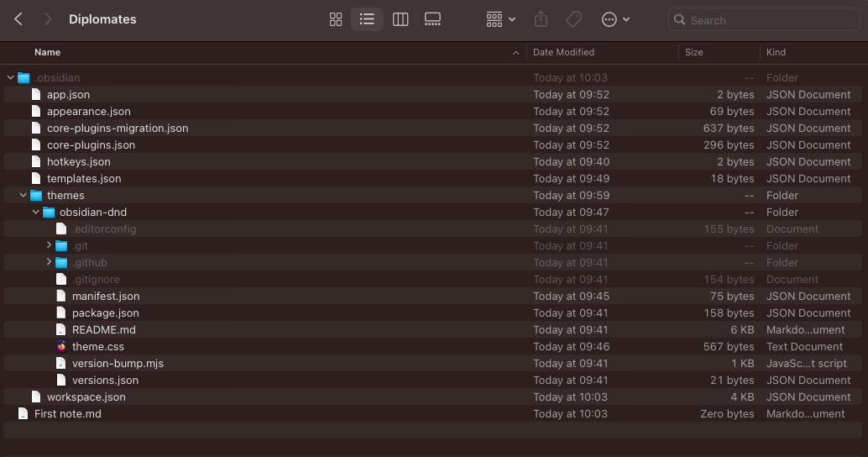Click the .git folder icon
Viewport: 868px width, 457px height.
[x=61, y=246]
